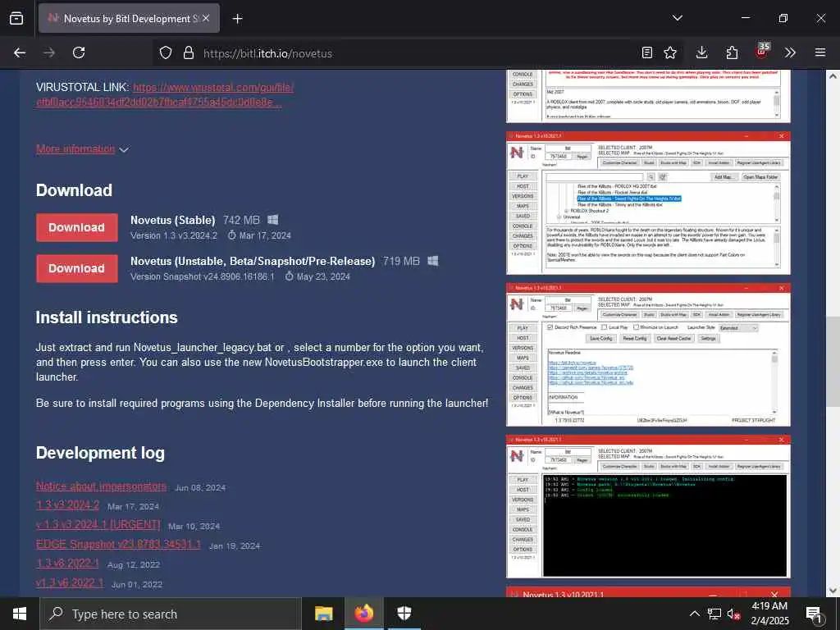Click the Windows icon next to 719 MB
Screen dimensions: 840x630
tap(433, 261)
